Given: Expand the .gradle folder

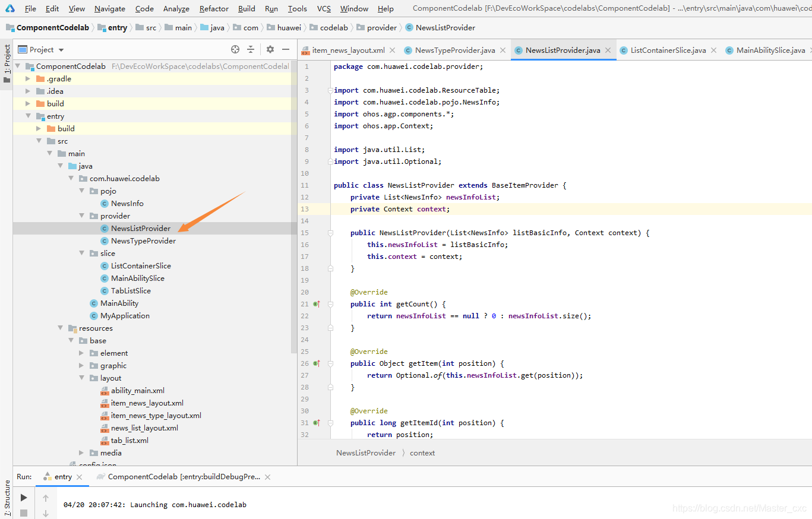Looking at the screenshot, I should click(28, 79).
